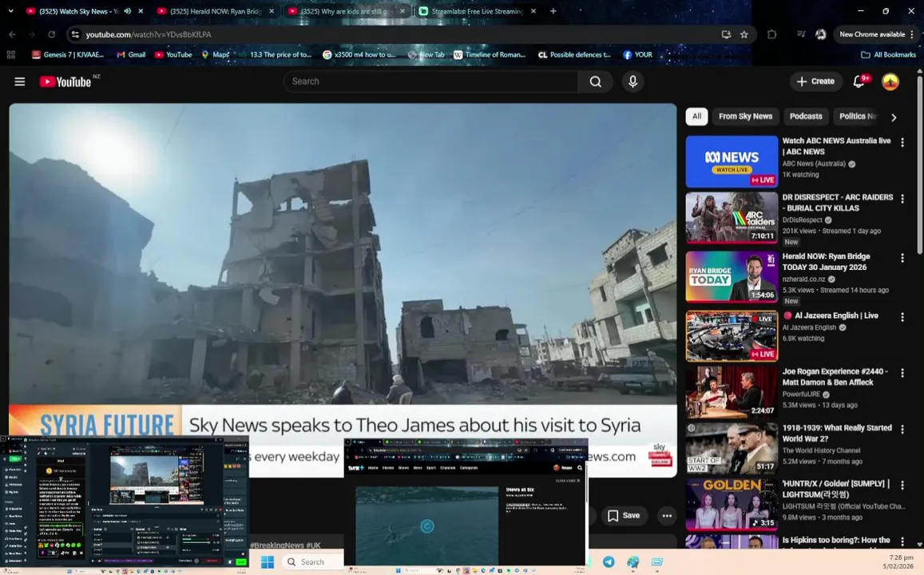Open the apps grid on the bookmarks bar

[10, 54]
